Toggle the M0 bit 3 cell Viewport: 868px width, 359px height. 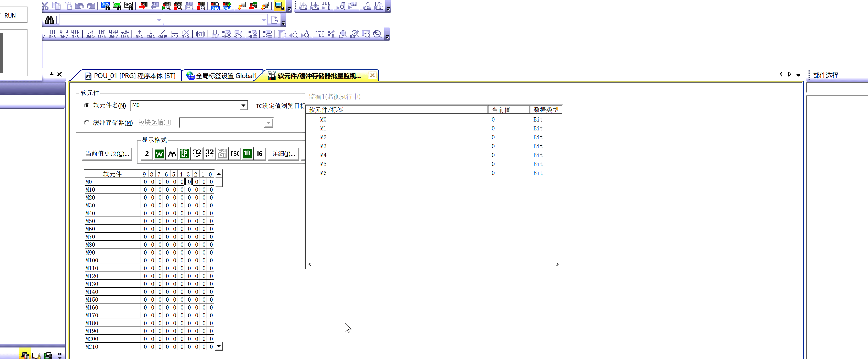coord(189,182)
